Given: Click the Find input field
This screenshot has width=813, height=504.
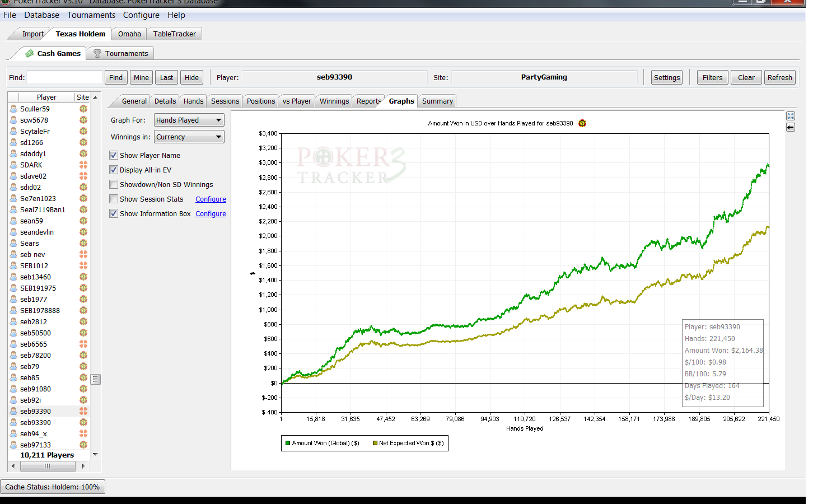Looking at the screenshot, I should coord(64,77).
